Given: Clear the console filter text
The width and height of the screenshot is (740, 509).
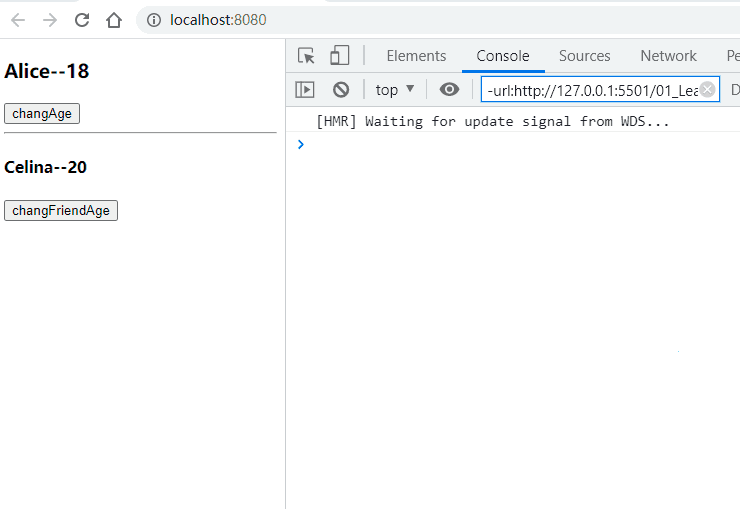Looking at the screenshot, I should [x=707, y=89].
